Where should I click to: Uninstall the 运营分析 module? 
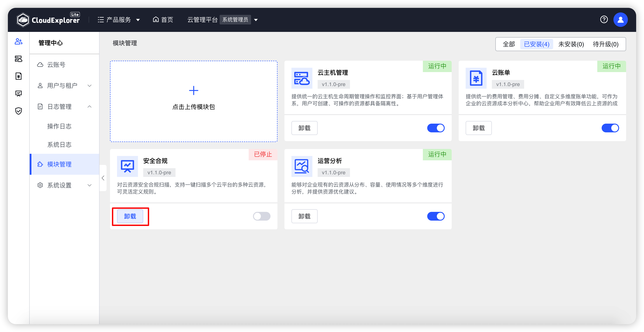(x=304, y=216)
